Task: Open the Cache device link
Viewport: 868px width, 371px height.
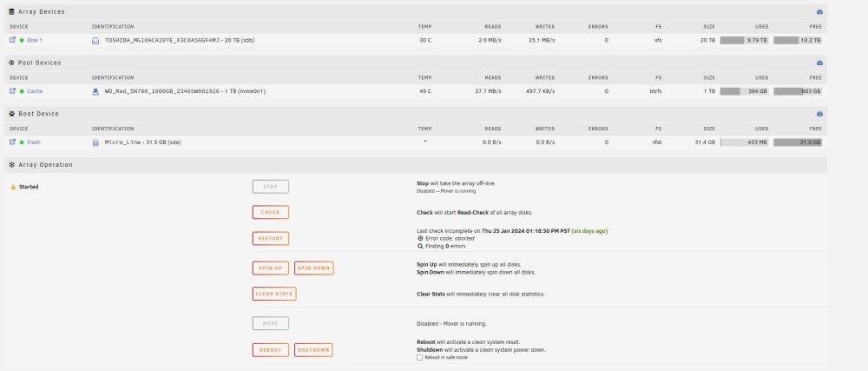Action: coord(35,91)
